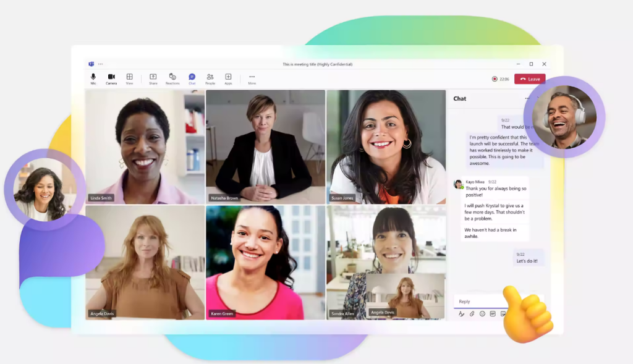Viewport: 633px width, 364px height.
Task: Click the Chat panel header title
Action: (460, 99)
